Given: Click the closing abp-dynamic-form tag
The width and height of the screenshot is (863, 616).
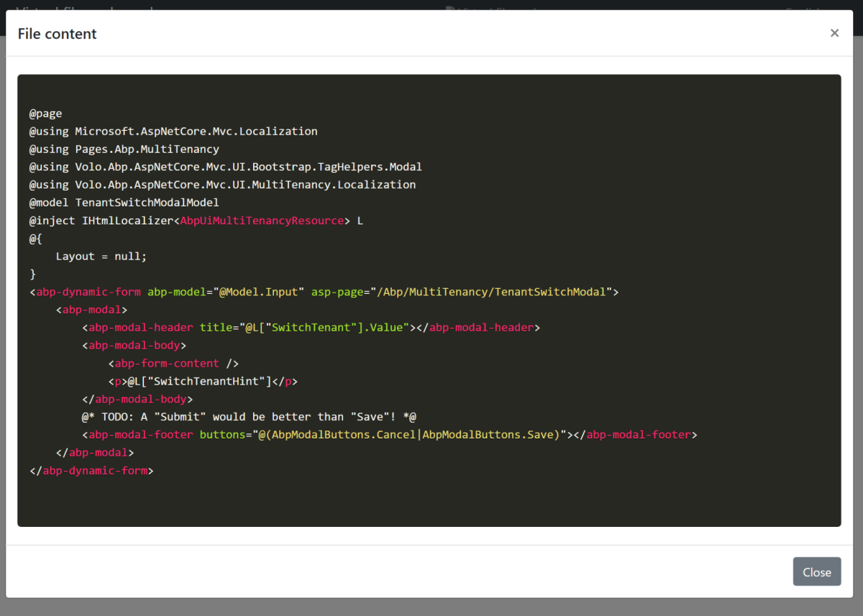Looking at the screenshot, I should point(91,471).
